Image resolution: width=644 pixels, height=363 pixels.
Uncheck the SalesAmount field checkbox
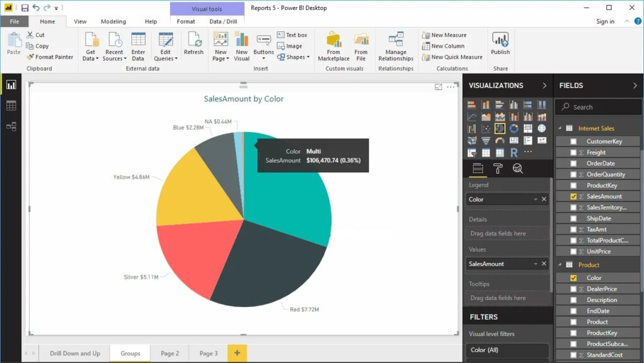[x=574, y=196]
